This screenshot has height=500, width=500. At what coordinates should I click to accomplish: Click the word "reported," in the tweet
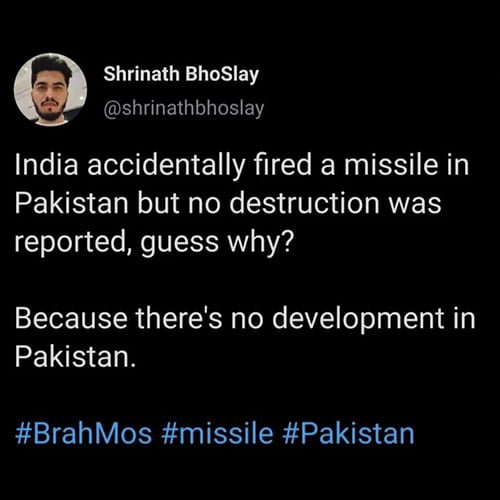pyautogui.click(x=73, y=243)
